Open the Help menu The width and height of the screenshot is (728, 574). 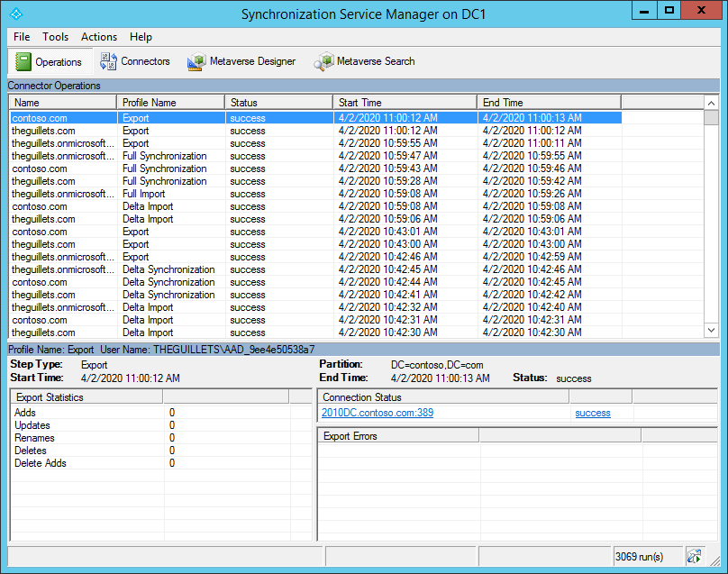141,37
